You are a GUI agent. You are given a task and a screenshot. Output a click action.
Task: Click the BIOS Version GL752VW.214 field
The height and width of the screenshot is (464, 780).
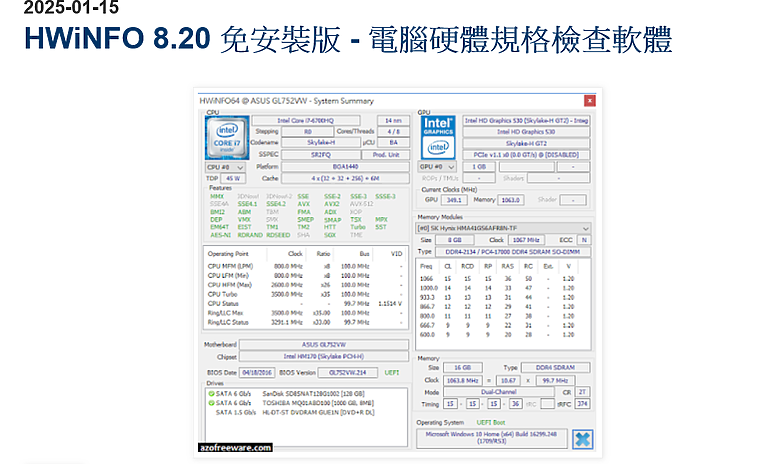pos(348,372)
